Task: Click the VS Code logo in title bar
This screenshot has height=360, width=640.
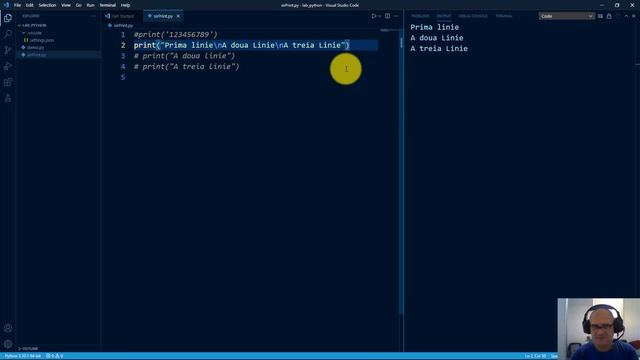Action: pos(6,5)
